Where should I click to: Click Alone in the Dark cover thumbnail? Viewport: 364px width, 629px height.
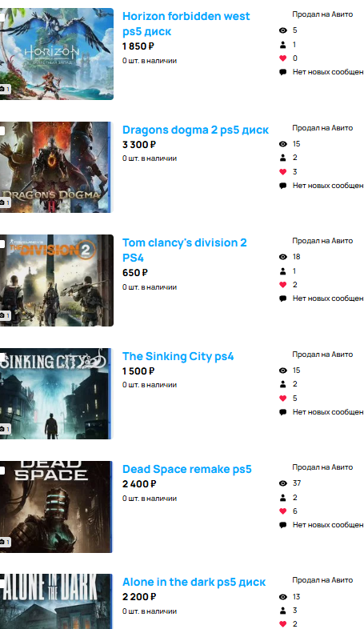click(57, 601)
